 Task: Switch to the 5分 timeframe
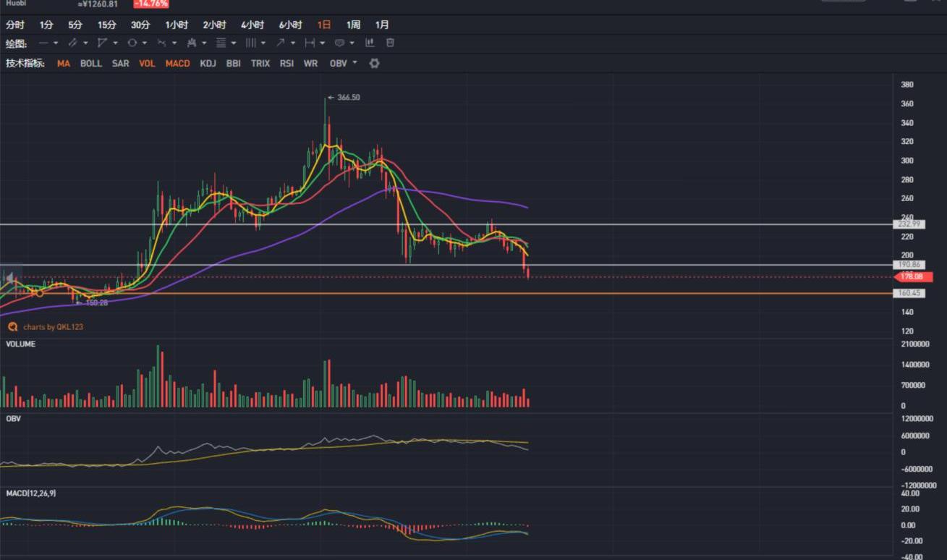pyautogui.click(x=75, y=25)
